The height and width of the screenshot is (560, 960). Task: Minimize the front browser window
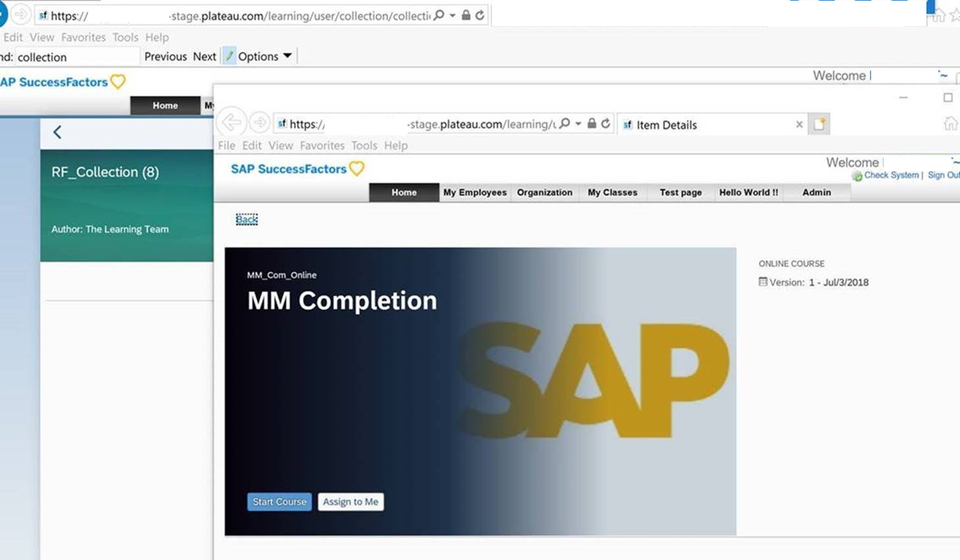tap(903, 97)
